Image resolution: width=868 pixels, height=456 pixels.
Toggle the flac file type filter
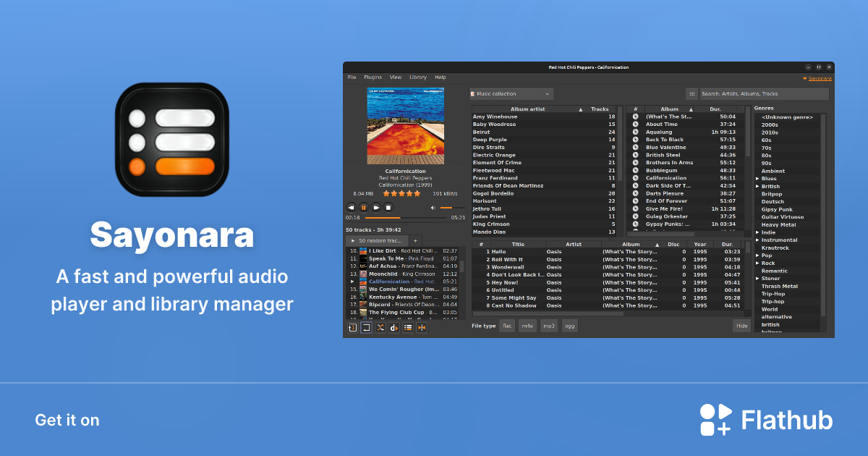point(507,326)
